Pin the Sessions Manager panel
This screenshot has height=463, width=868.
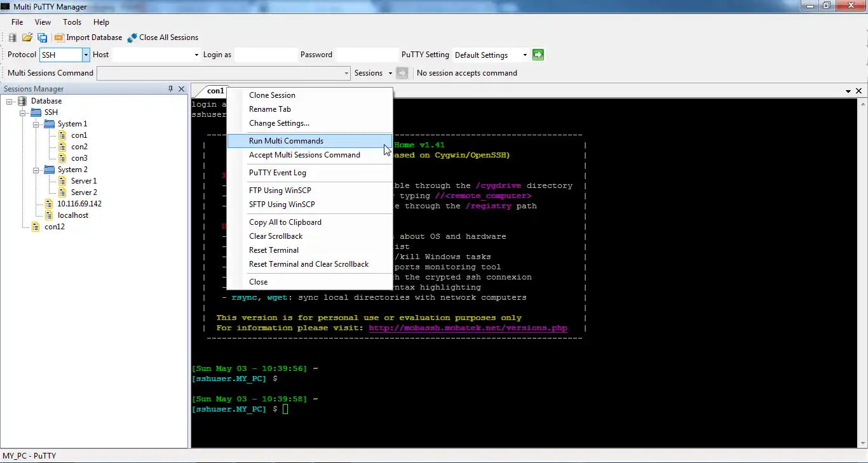tap(170, 89)
